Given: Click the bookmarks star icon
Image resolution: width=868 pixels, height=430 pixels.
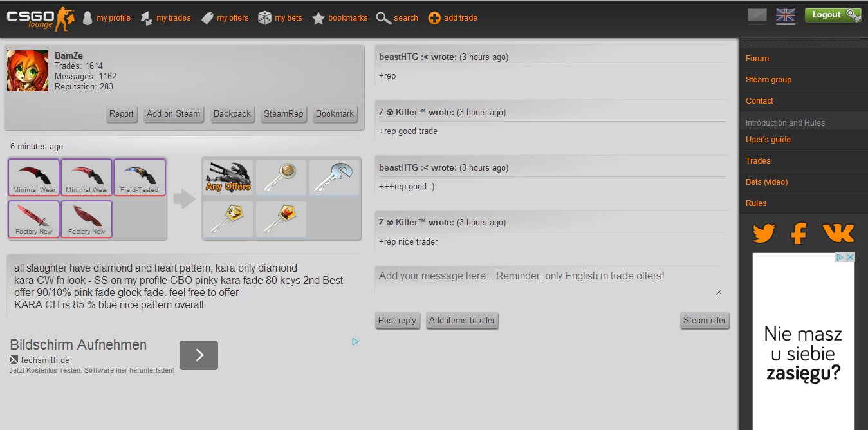Looking at the screenshot, I should click(x=319, y=18).
